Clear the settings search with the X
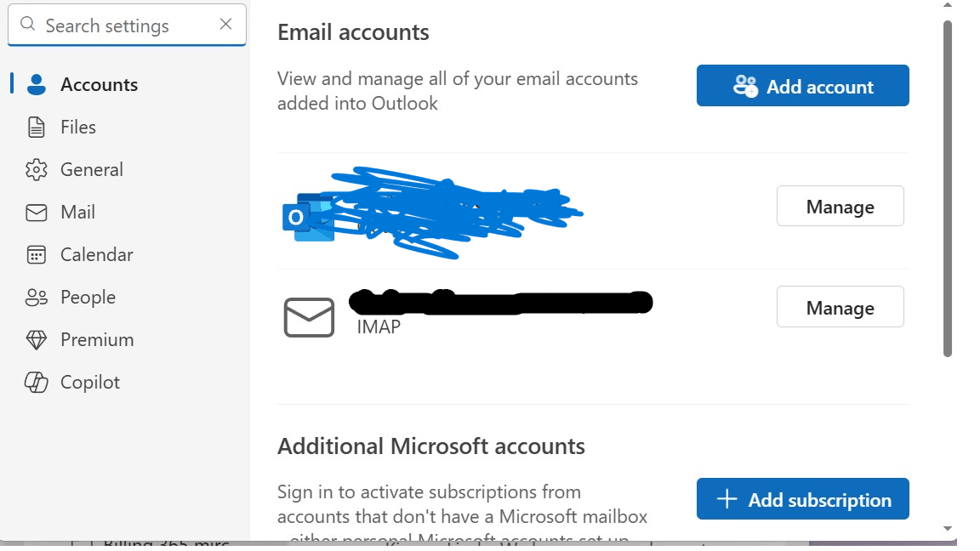The image size is (980, 551). coord(225,25)
